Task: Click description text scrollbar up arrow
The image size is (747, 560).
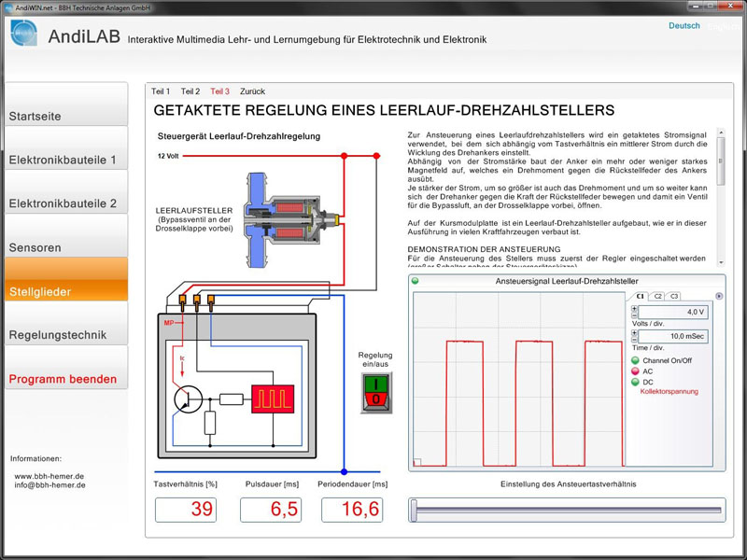Action: click(x=721, y=132)
